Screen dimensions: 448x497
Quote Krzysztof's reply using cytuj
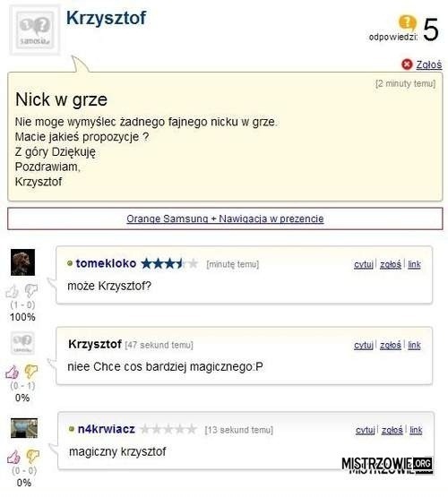pos(364,345)
